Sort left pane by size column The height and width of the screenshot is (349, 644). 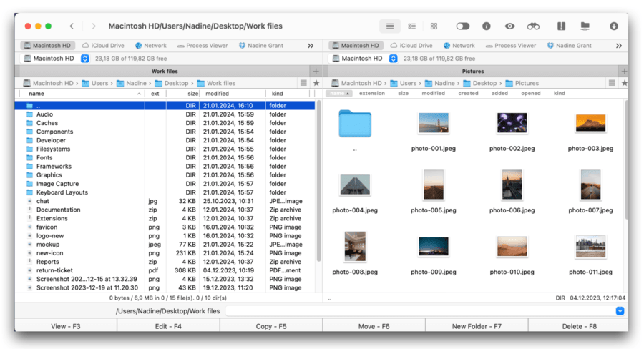[184, 94]
